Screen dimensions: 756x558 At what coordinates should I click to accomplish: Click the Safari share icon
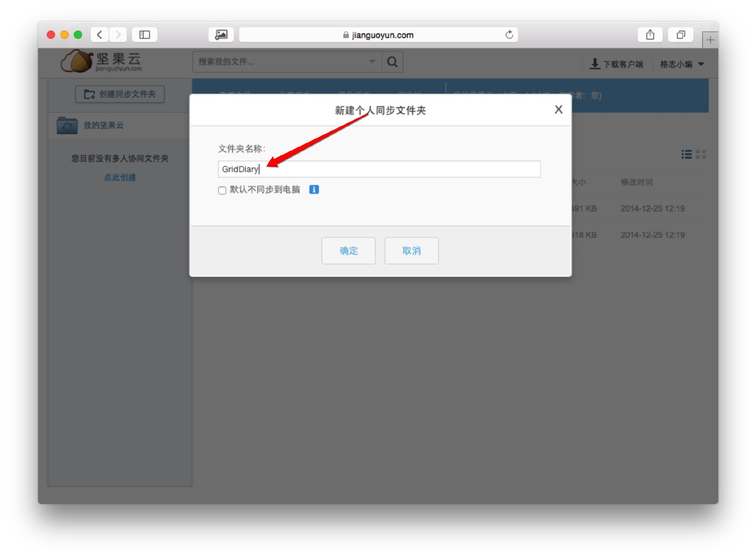pyautogui.click(x=650, y=35)
